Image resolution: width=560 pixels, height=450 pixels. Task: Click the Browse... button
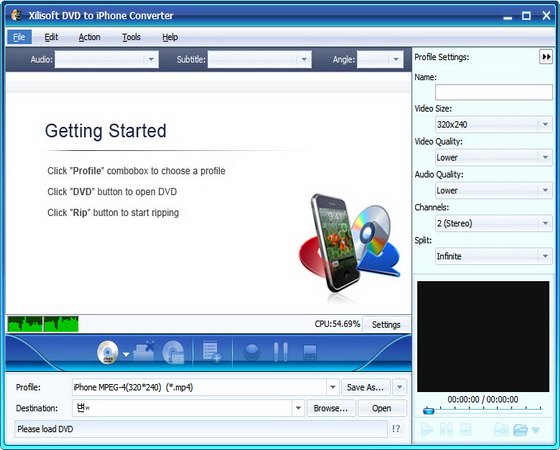pyautogui.click(x=331, y=408)
